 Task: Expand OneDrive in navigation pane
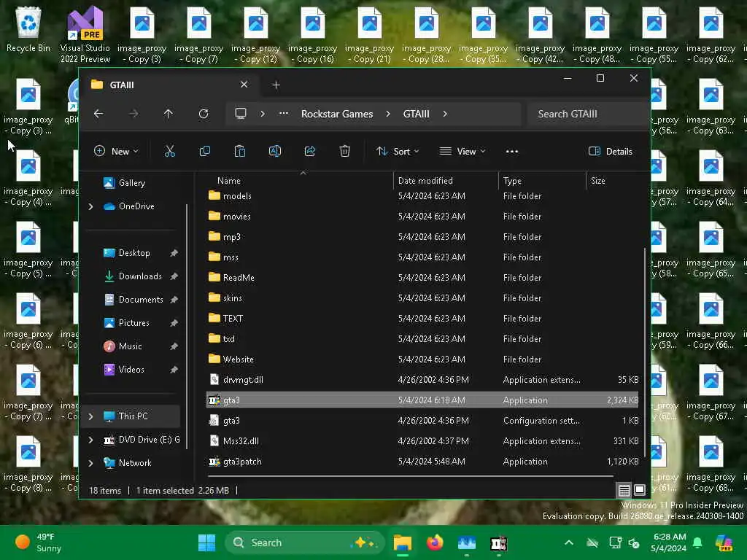point(91,206)
